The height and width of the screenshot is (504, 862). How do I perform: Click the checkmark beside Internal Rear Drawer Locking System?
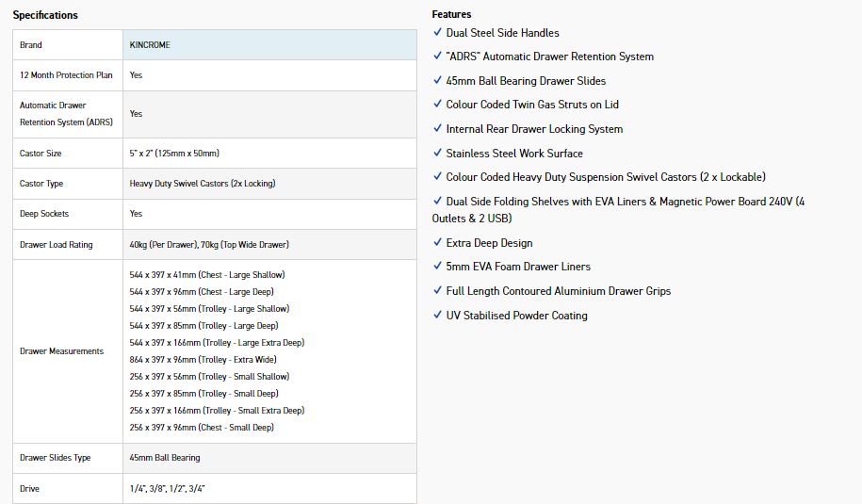(x=437, y=129)
